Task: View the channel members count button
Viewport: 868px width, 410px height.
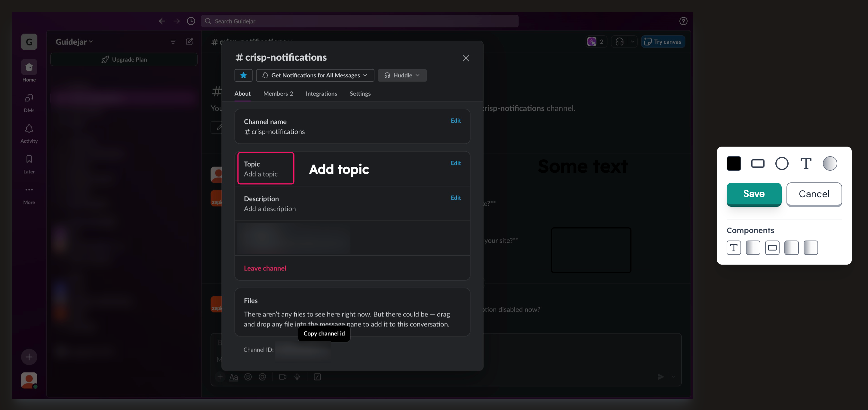Action: [x=596, y=42]
